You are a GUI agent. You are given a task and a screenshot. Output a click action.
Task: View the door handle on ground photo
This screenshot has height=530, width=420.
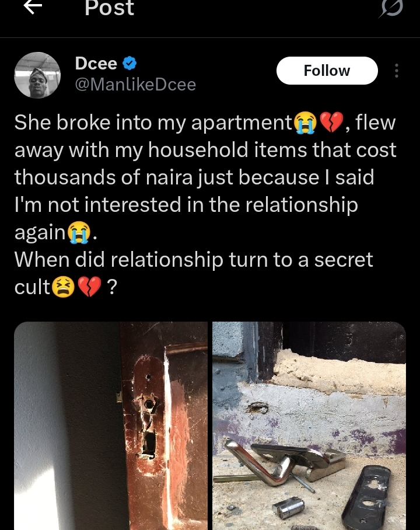pyautogui.click(x=309, y=426)
